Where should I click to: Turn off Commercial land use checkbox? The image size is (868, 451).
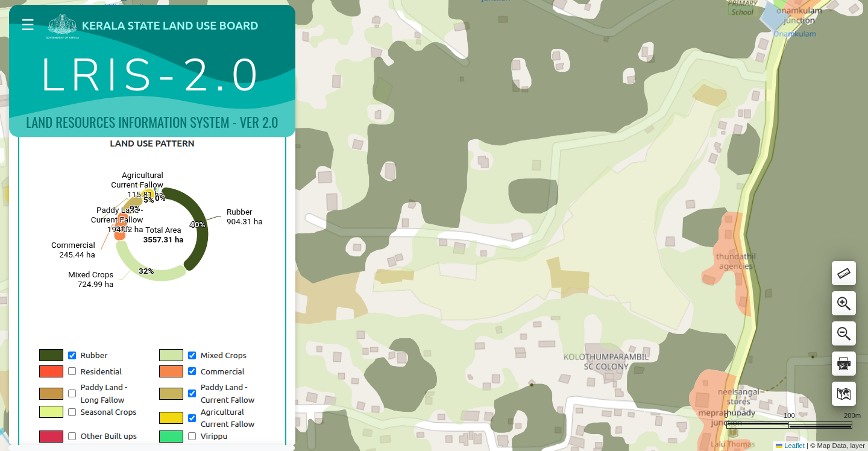pyautogui.click(x=192, y=371)
